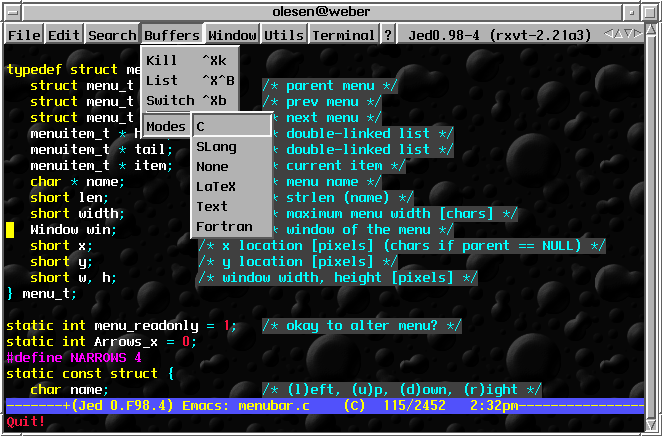Open the window menu button in title bar
This screenshot has height=436, width=662.
[14, 10]
